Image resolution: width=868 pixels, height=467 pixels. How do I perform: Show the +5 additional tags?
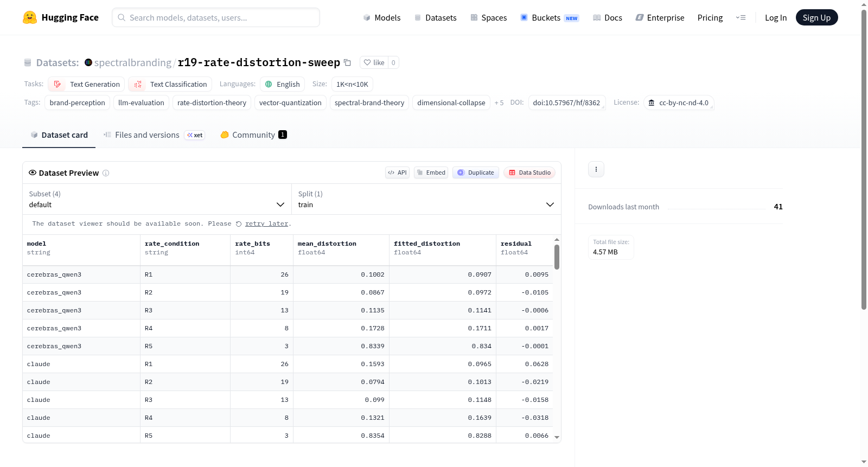tap(499, 103)
